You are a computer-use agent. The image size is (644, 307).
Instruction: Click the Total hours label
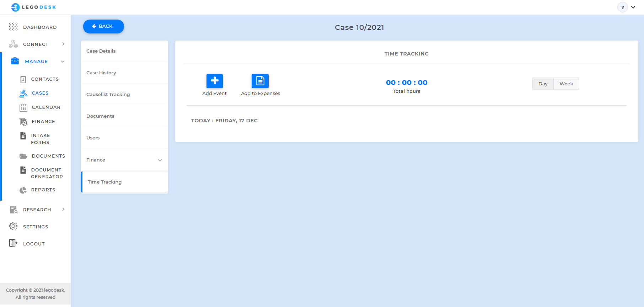407,91
